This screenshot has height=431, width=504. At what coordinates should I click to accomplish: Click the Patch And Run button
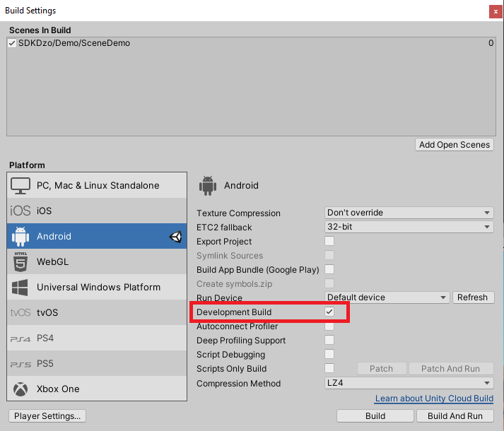[x=451, y=369]
